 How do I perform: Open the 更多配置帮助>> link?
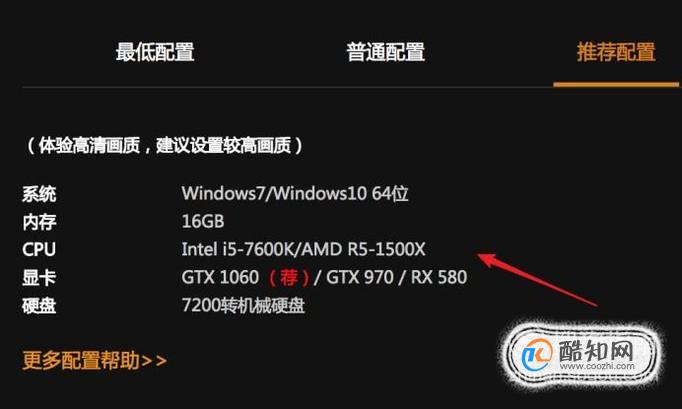[94, 360]
